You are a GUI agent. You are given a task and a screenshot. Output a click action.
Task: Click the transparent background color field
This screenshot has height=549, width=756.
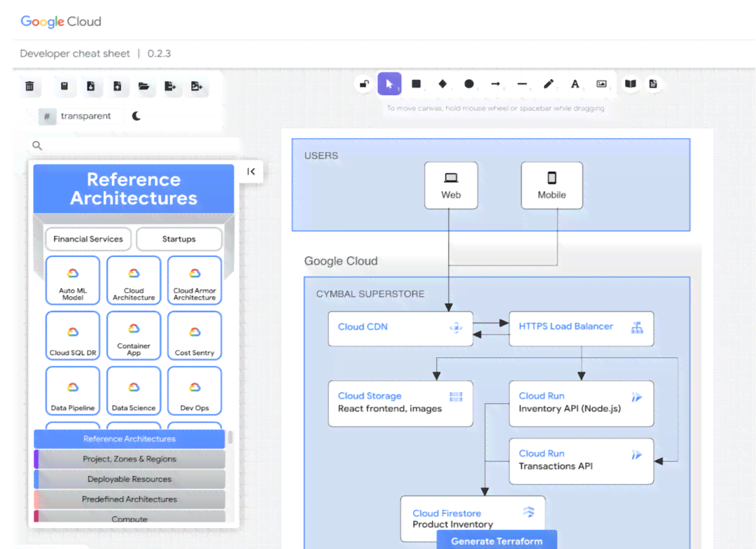89,116
